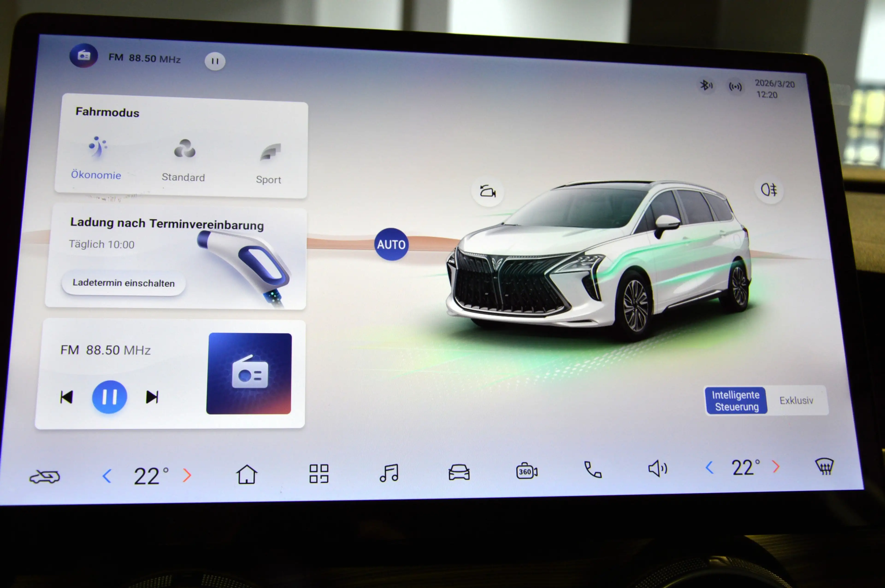Select Ökonomie driving mode
This screenshot has width=885, height=588.
click(96, 158)
